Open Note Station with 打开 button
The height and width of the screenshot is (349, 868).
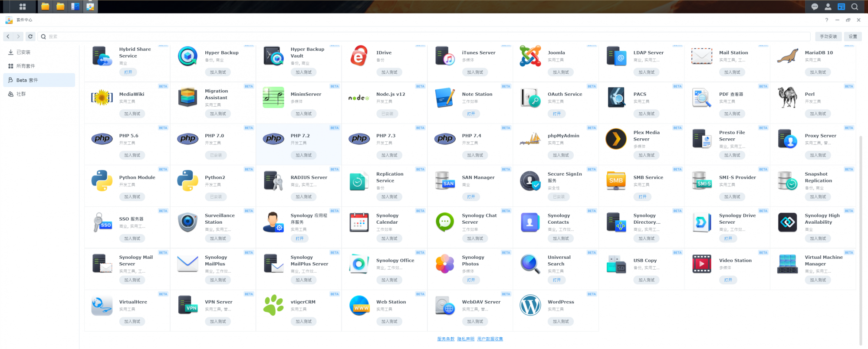point(471,114)
